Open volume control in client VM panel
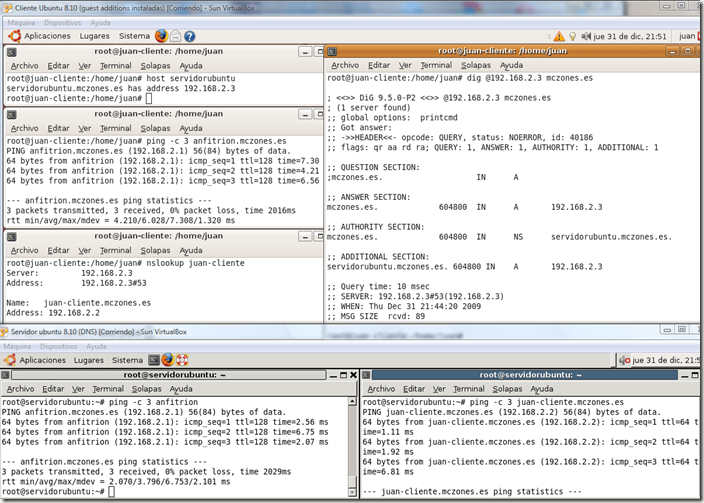 tap(585, 36)
